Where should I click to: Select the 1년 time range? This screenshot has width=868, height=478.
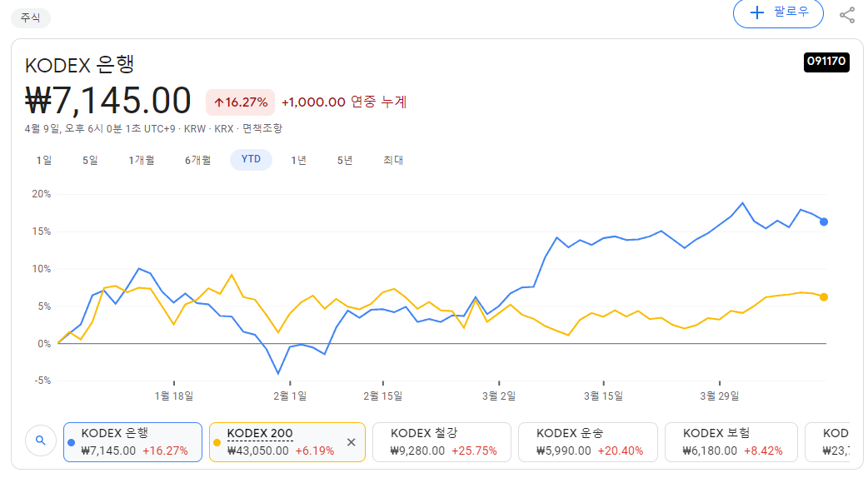[x=299, y=160]
